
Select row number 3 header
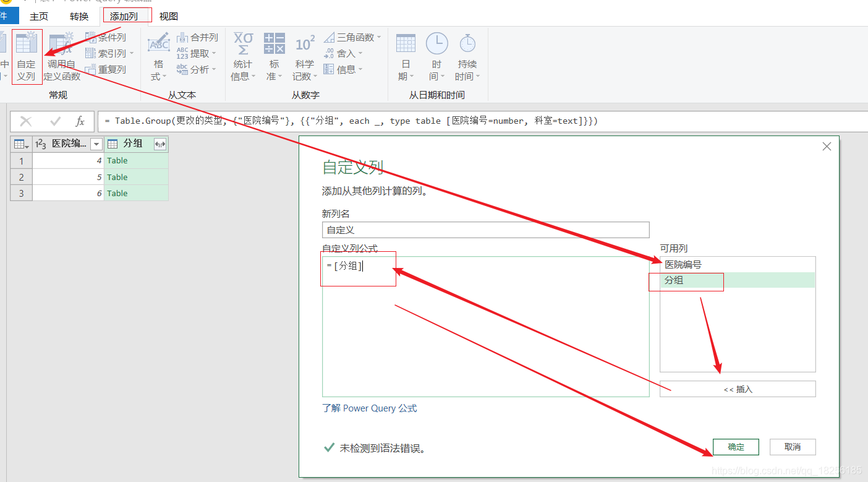(21, 193)
